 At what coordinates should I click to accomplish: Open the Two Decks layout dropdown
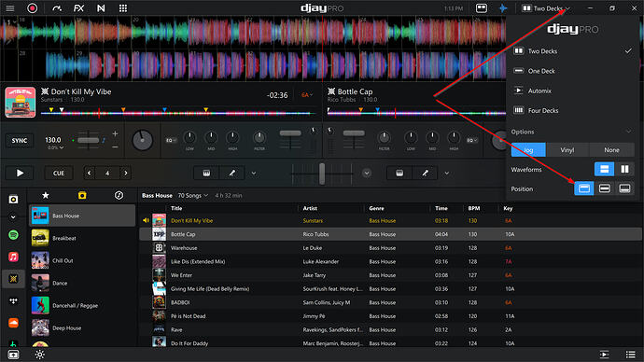point(546,8)
